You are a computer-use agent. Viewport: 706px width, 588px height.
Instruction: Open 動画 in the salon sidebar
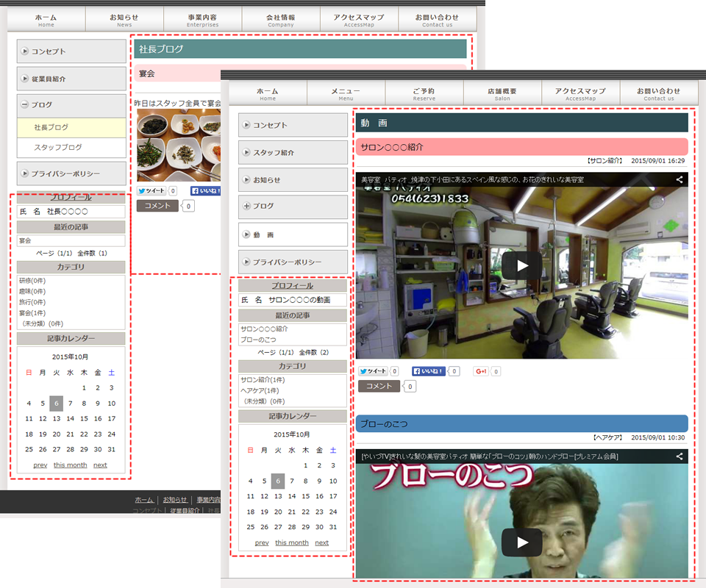tap(293, 234)
